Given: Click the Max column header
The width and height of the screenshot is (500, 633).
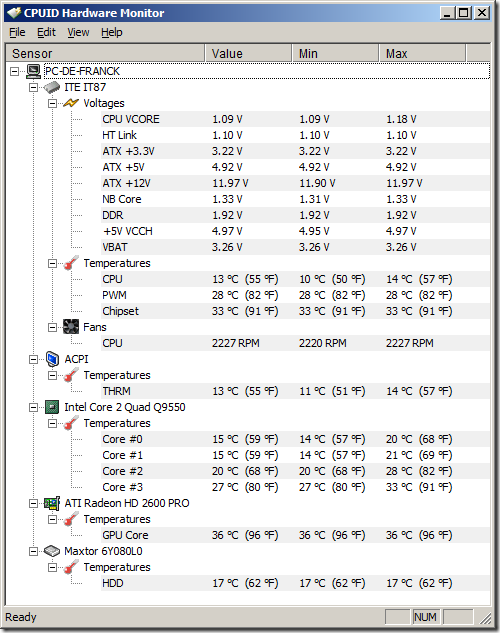Looking at the screenshot, I should tap(423, 53).
